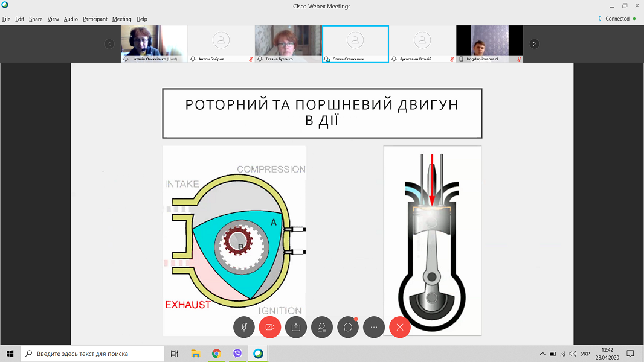
Task: Open the Audio menu
Action: 71,19
